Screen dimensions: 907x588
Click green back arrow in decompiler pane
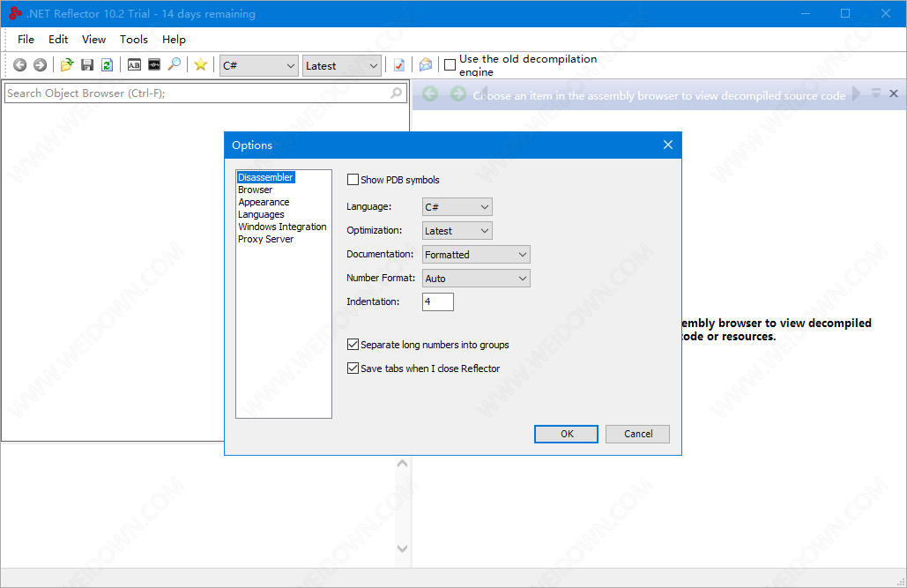tap(430, 93)
